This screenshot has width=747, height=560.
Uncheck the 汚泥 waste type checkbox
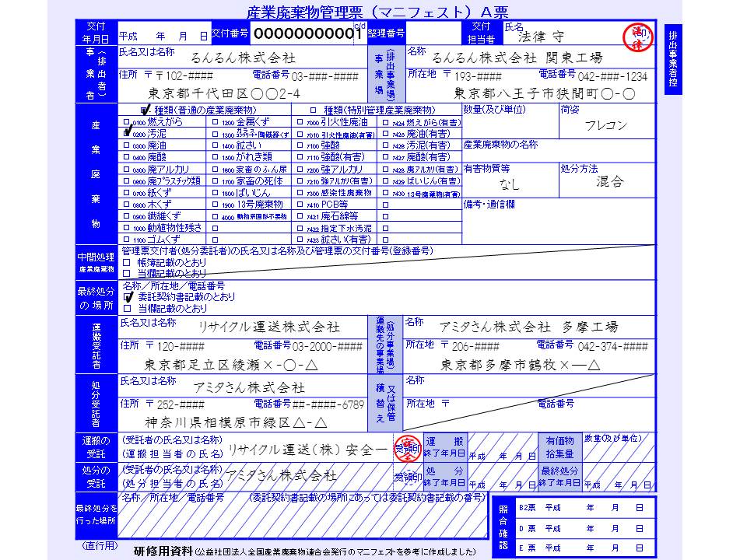[126, 133]
